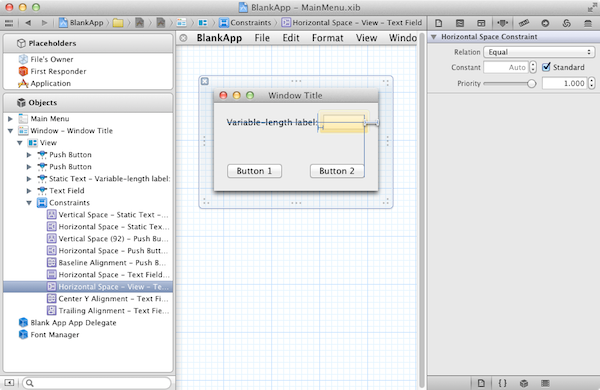Click the Priority value stepper arrows
The height and width of the screenshot is (390, 600).
click(592, 83)
